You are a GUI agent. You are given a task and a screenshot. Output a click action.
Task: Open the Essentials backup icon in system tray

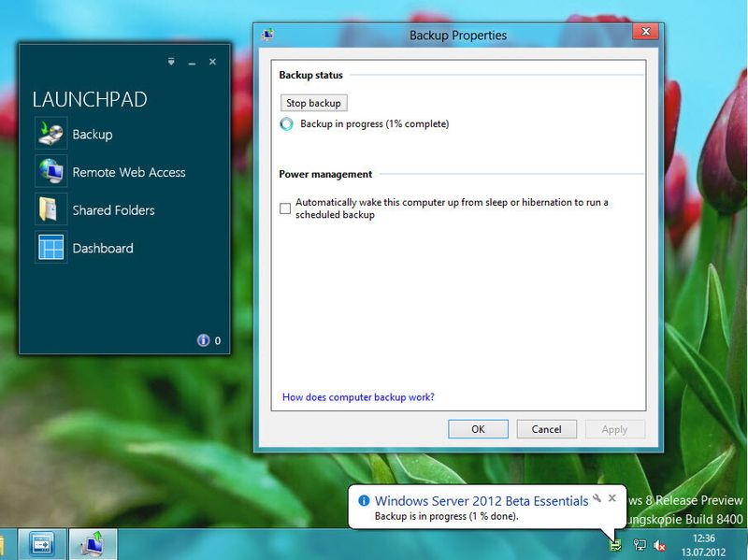click(x=615, y=544)
